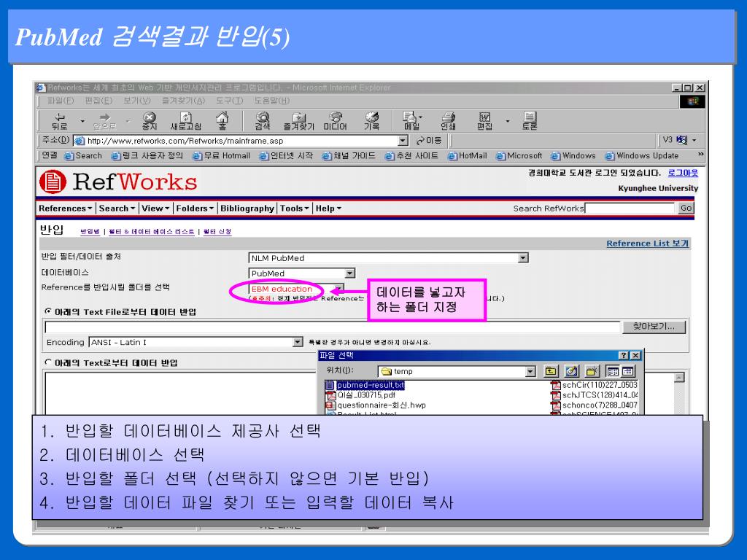This screenshot has height=560, width=747.
Task: Click the '필터 & 데이터 베이스 리스트' link
Action: click(x=152, y=231)
